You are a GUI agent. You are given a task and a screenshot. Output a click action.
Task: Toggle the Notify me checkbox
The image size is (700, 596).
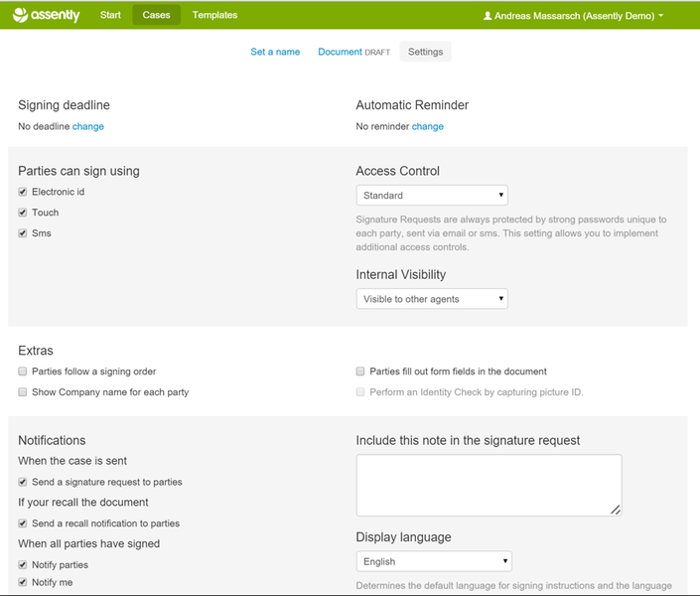tap(23, 582)
